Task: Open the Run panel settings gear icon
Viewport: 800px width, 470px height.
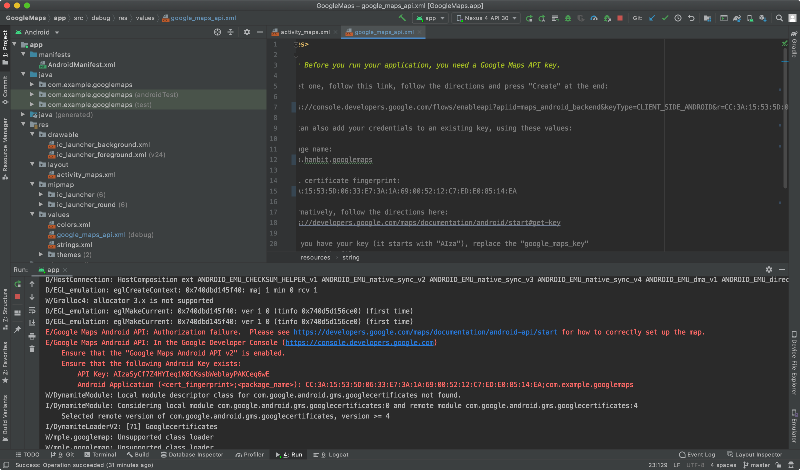Action: point(769,269)
